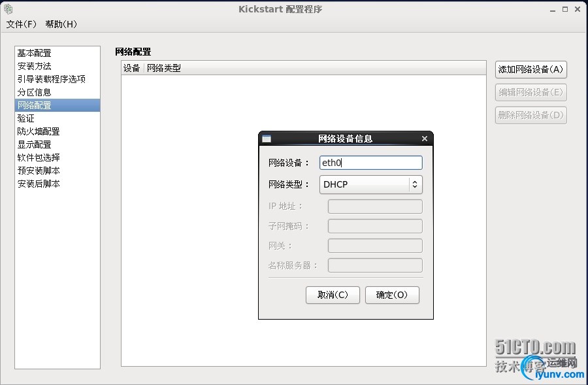Select 分区信息 in the sidebar
Image resolution: width=588 pixels, height=385 pixels.
57,92
